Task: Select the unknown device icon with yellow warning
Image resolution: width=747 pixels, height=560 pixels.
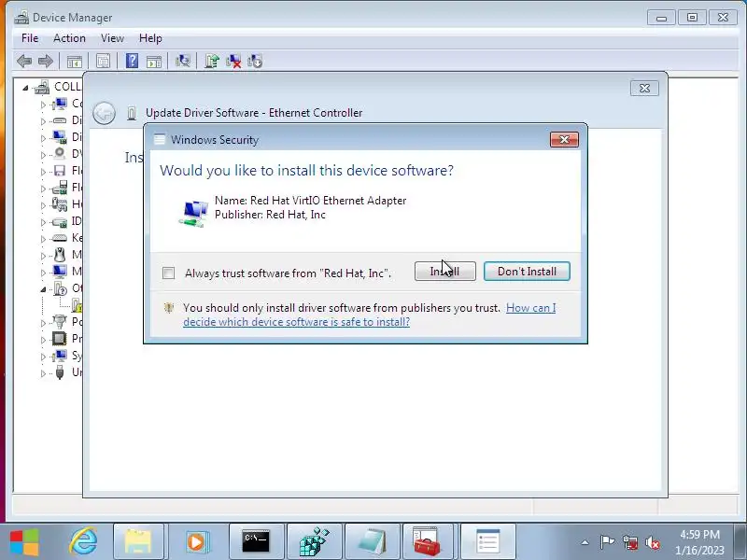Action: [77, 305]
